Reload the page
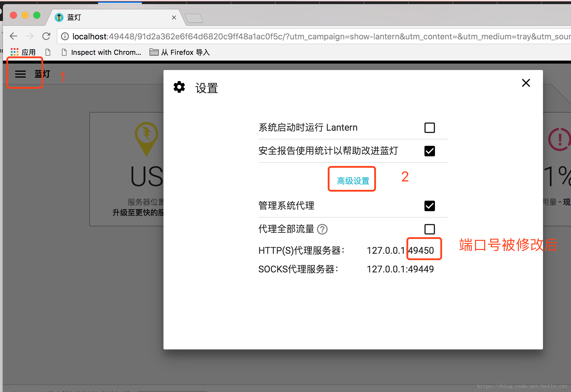Viewport: 571px width, 392px height. (x=46, y=36)
